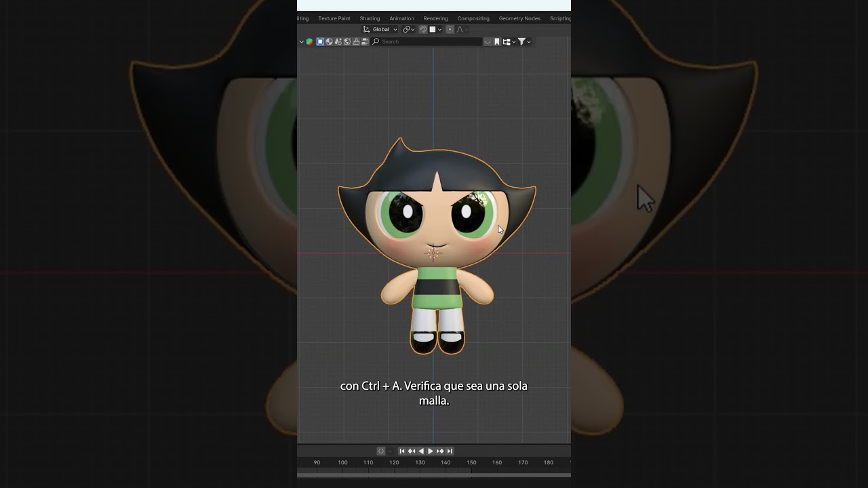Image resolution: width=868 pixels, height=488 pixels.
Task: Click frame 100 on the timeline ruler
Action: tap(342, 462)
